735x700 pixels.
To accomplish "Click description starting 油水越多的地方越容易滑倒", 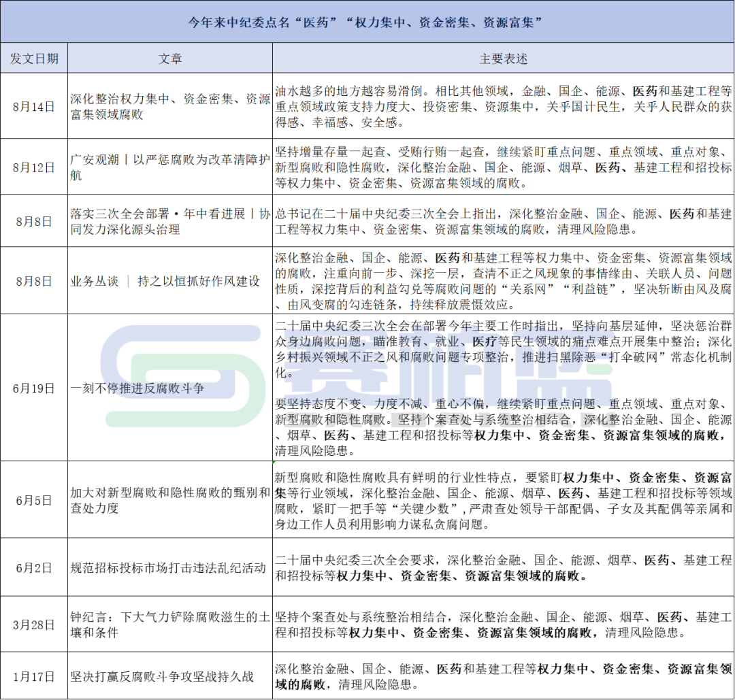I will [x=504, y=106].
